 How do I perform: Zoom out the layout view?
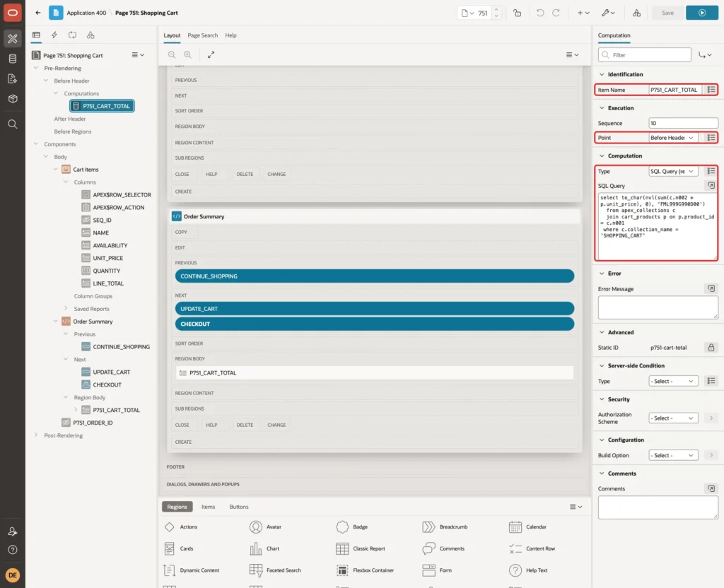[x=172, y=54]
